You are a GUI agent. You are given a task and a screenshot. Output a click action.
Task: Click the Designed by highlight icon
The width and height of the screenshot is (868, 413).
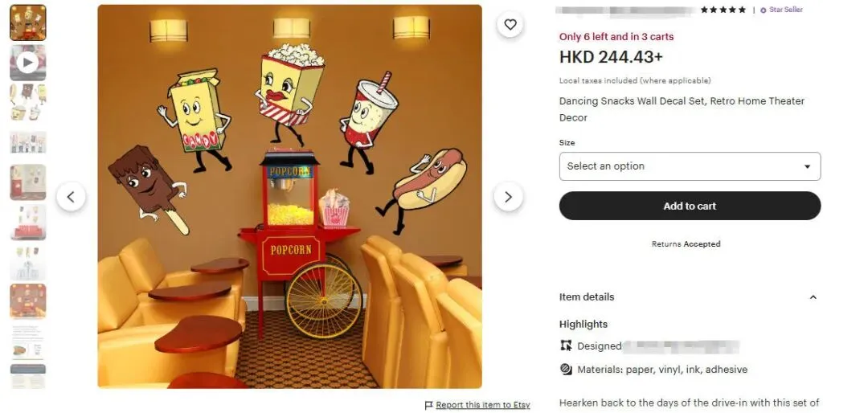(x=566, y=346)
